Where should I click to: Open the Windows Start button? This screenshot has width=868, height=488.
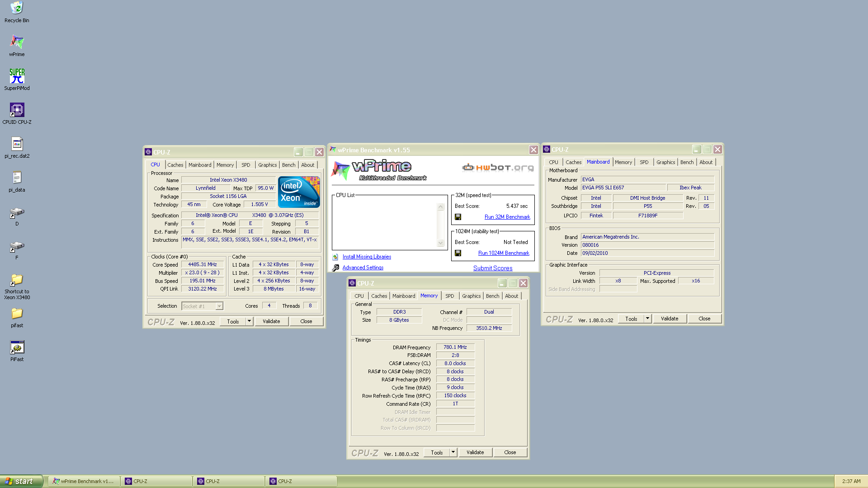pos(21,481)
